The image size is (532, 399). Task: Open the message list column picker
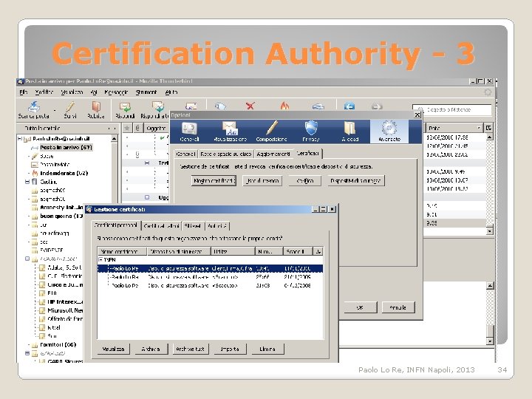(x=488, y=128)
